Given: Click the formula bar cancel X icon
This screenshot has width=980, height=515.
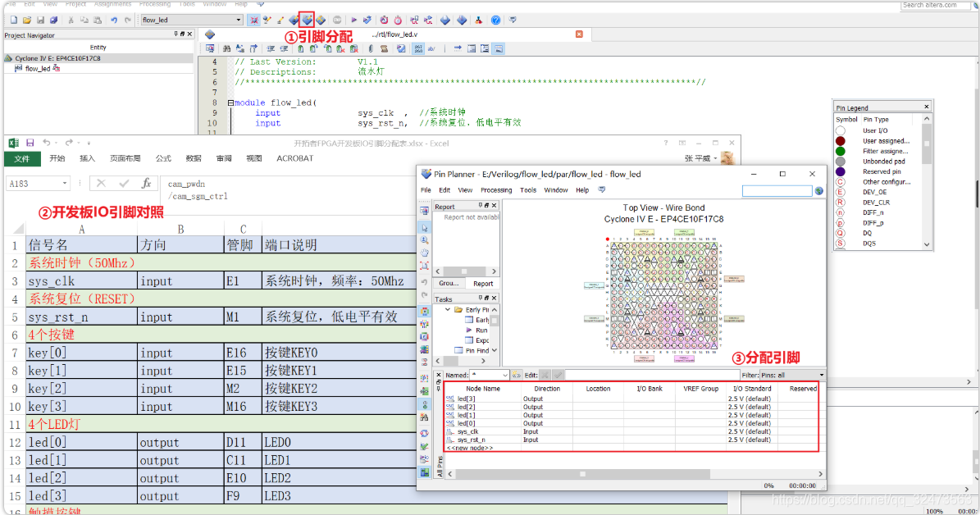Looking at the screenshot, I should click(101, 183).
